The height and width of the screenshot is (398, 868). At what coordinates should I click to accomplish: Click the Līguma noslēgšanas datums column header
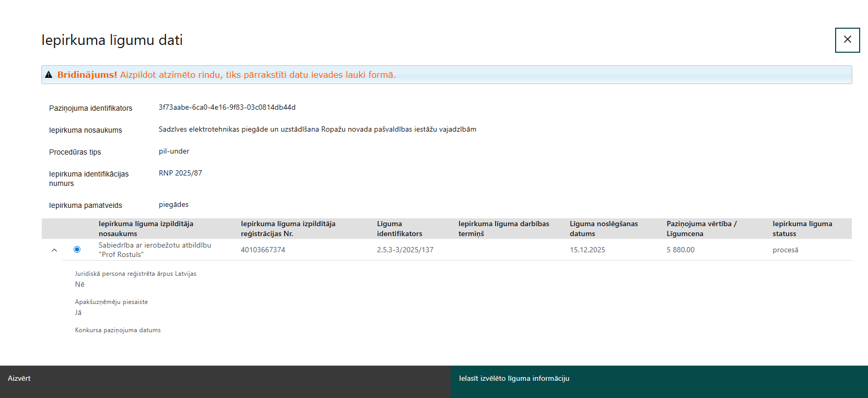[604, 229]
